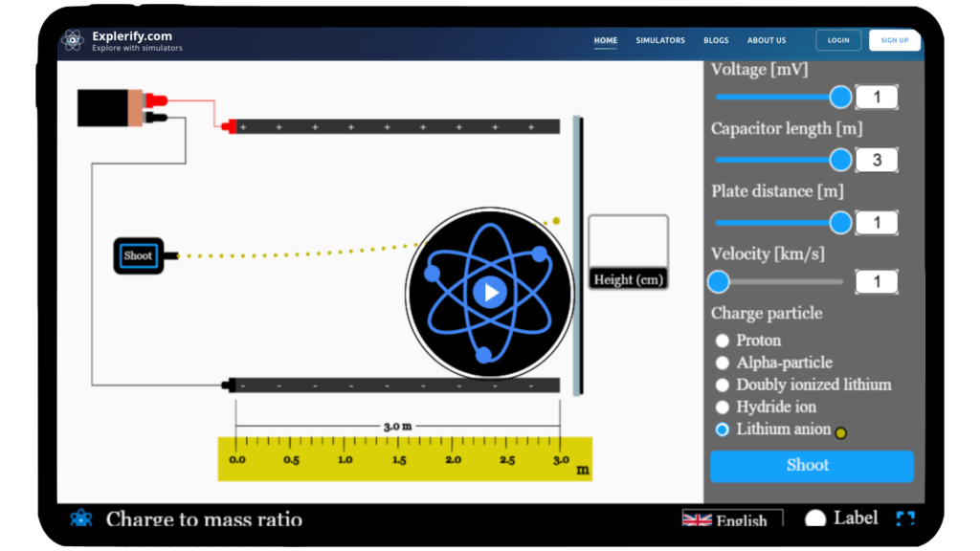The image size is (980, 551).
Task: Click the SIGN UP button
Action: point(894,40)
